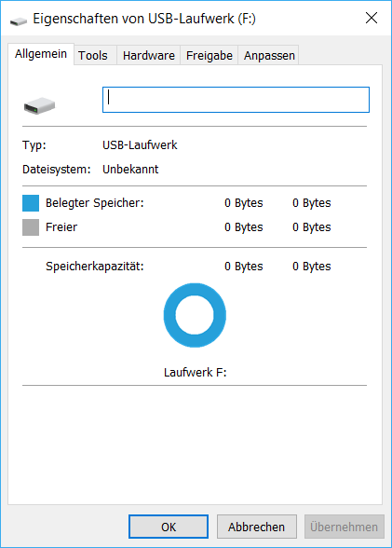
Task: Confirm with the OK button
Action: [x=169, y=527]
